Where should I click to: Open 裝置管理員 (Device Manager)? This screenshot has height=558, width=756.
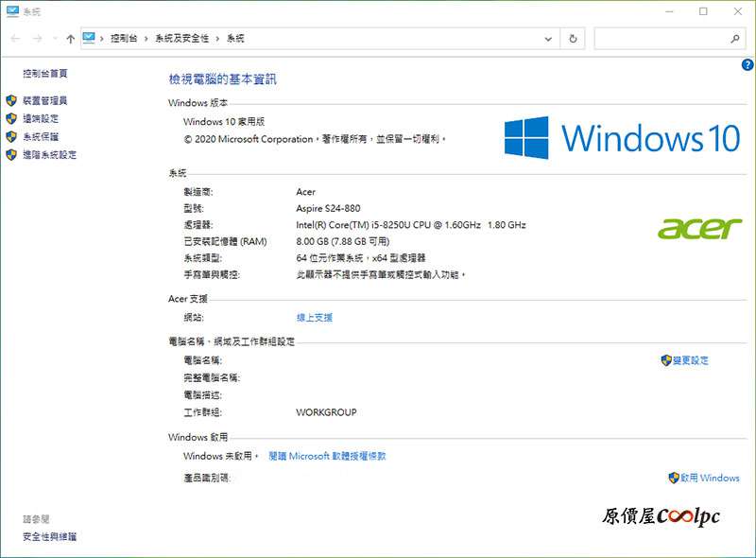tap(45, 100)
